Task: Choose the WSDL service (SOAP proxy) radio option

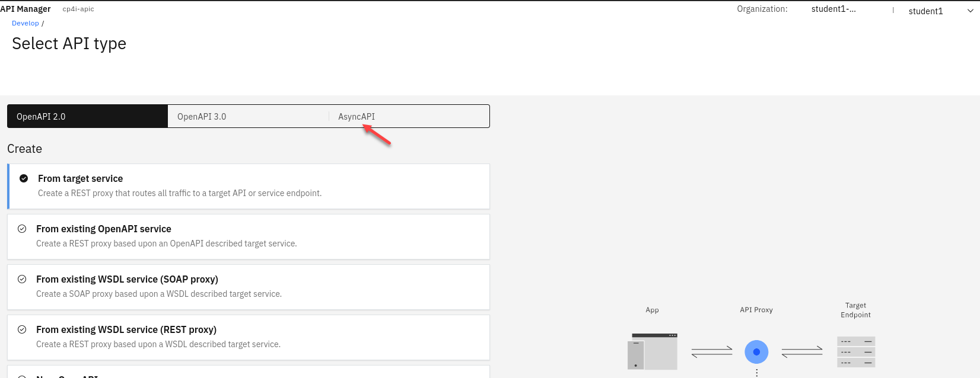Action: click(22, 279)
